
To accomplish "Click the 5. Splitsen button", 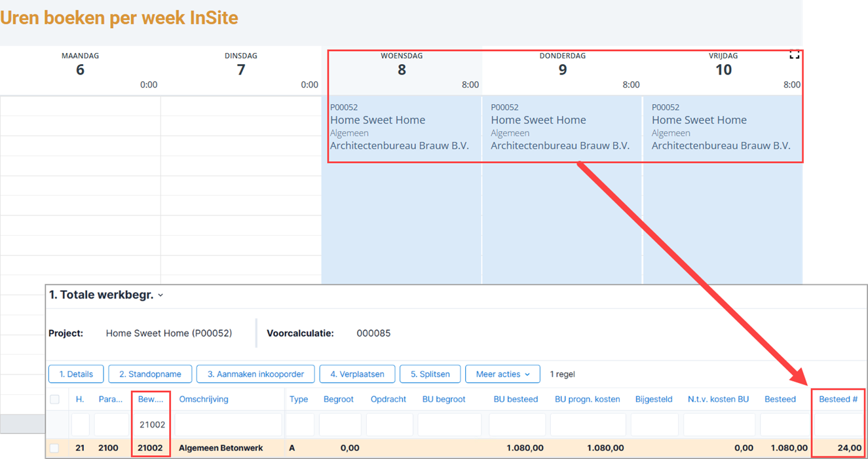I will [430, 374].
